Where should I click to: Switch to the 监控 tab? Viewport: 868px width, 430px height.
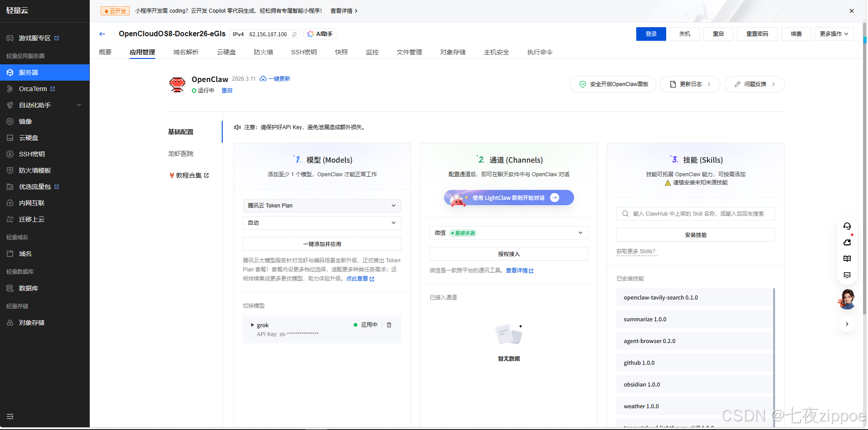(372, 52)
